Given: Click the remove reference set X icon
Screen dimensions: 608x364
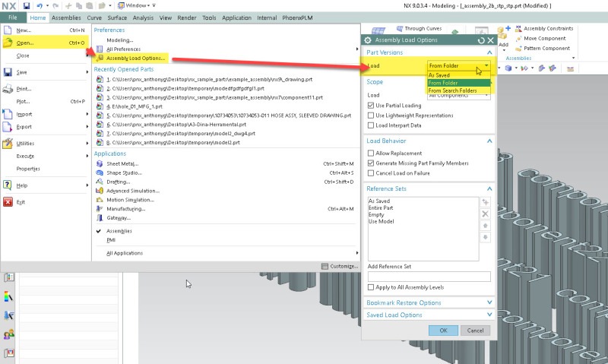Looking at the screenshot, I should click(485, 214).
